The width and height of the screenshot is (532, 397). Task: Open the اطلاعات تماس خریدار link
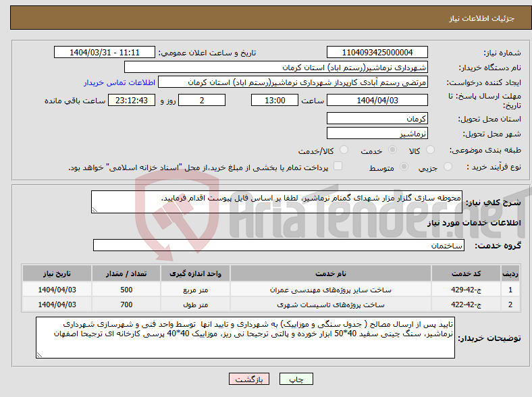pyautogui.click(x=119, y=82)
